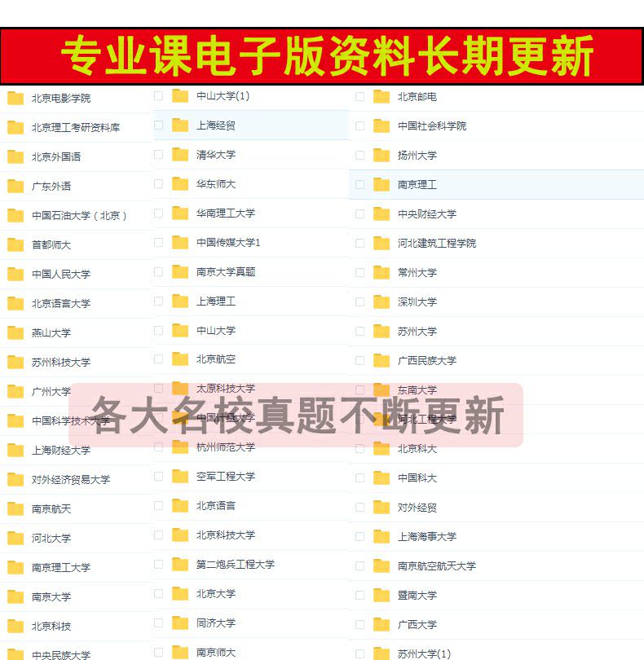
Task: Click the 北京科大 folder name
Action: (417, 449)
